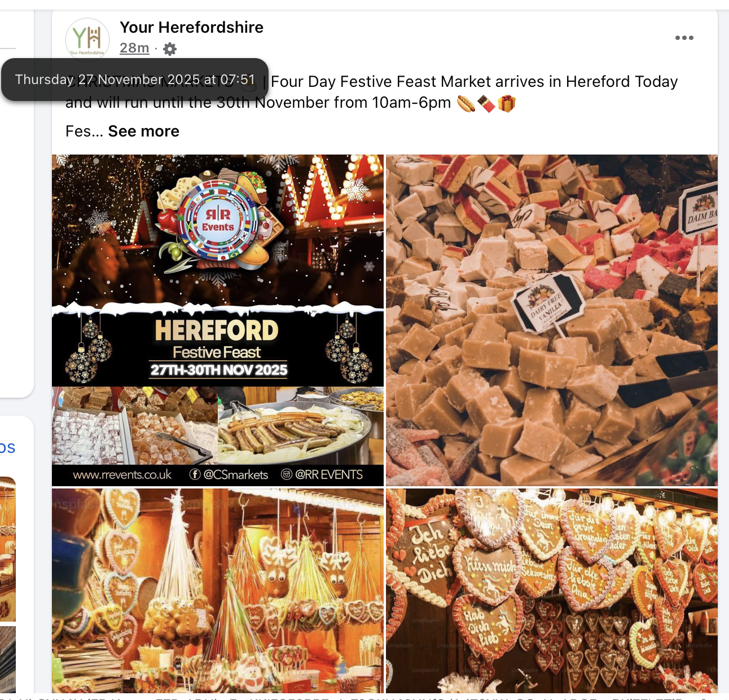
Task: Open the Your Herefordshire page name
Action: (x=191, y=27)
